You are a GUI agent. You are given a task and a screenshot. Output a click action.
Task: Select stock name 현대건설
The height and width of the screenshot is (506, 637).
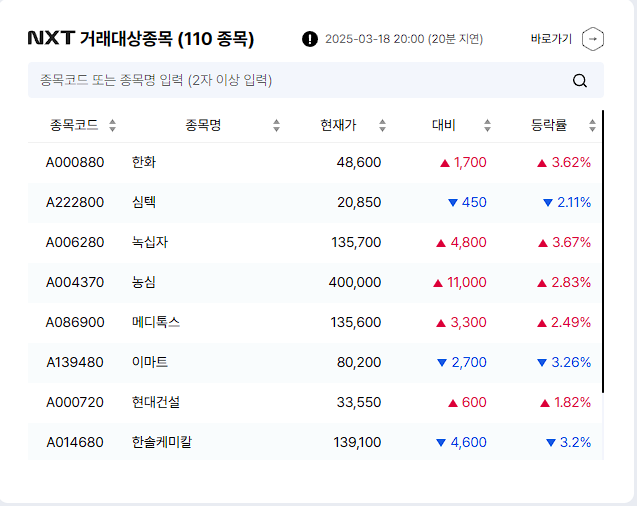pos(156,402)
